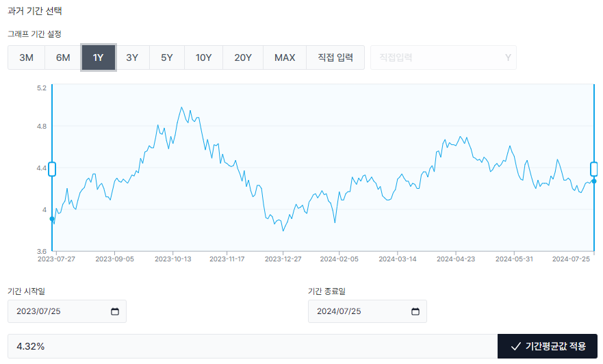Edit the start date 2023/07/25 field

[67, 311]
